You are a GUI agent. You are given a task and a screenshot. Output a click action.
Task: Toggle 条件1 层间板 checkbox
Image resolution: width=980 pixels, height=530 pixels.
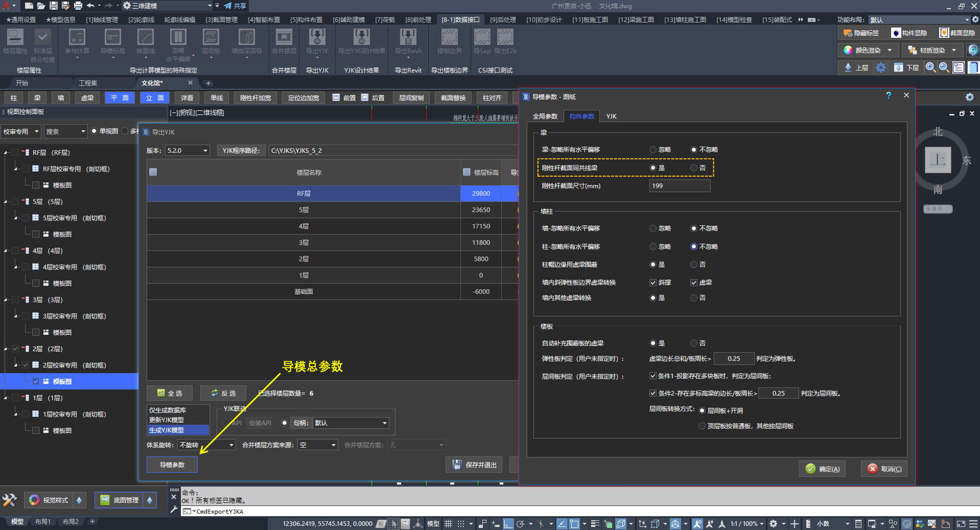click(x=653, y=376)
